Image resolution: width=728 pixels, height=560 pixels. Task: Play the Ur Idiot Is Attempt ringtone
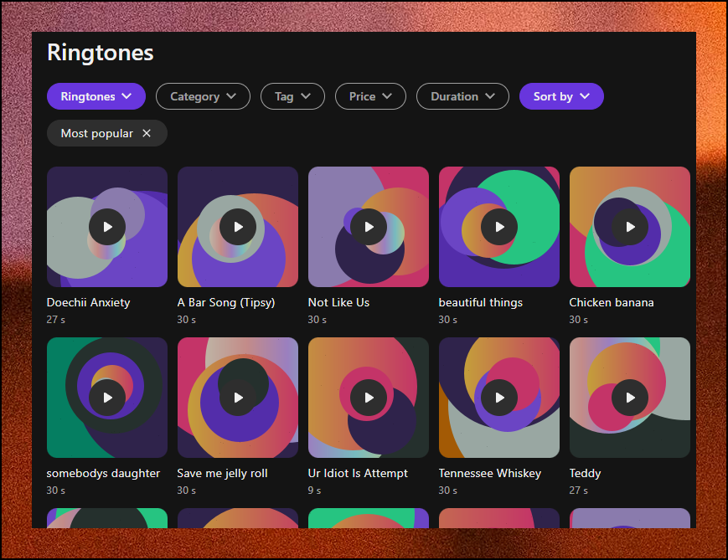pos(369,398)
